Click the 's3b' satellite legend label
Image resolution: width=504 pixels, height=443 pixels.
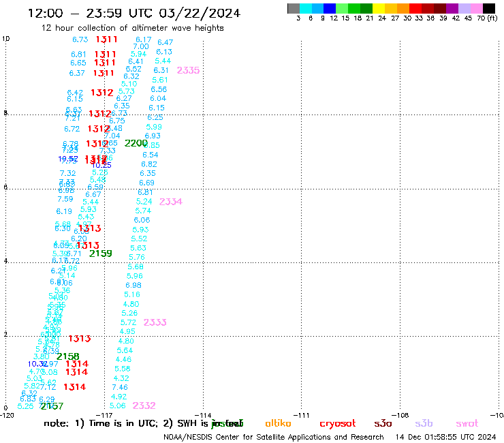(424, 423)
